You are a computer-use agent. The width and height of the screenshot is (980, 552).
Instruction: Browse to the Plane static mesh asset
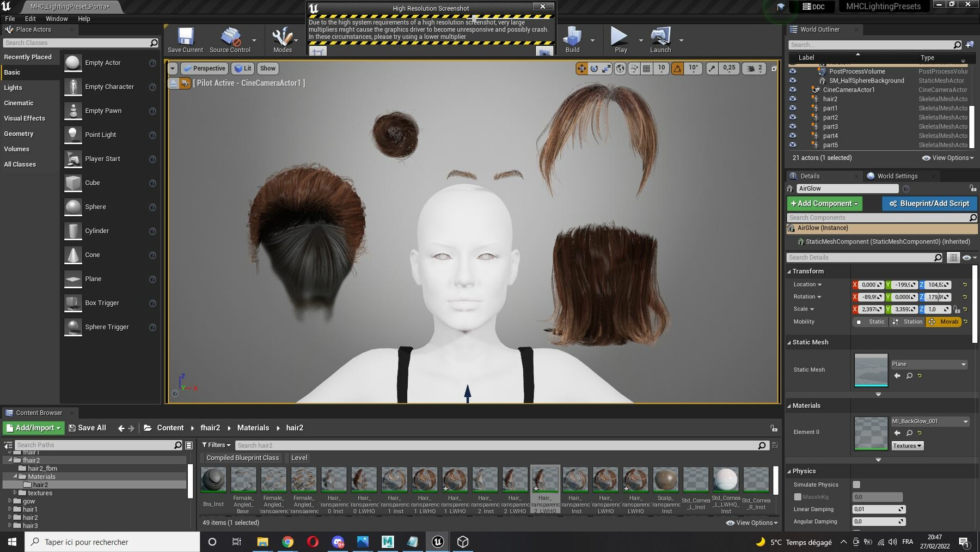click(x=909, y=375)
